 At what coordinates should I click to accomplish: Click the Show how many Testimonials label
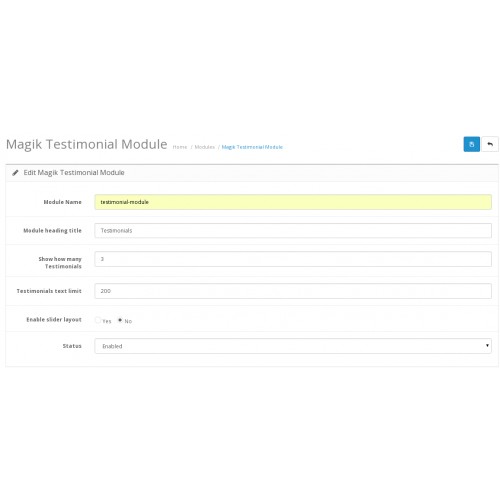[60, 263]
